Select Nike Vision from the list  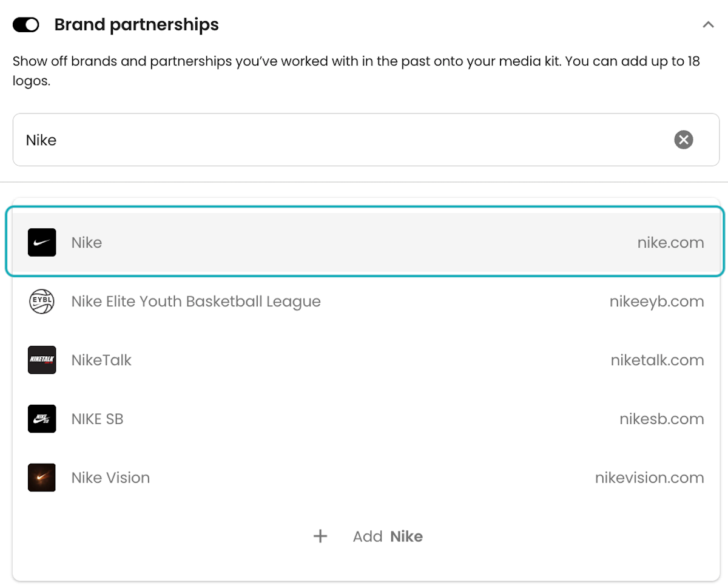[x=365, y=478]
